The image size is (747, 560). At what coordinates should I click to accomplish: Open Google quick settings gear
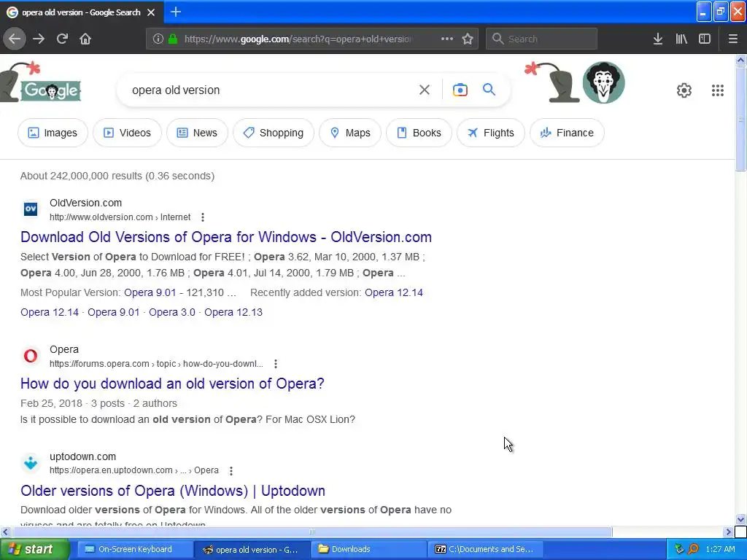(684, 90)
